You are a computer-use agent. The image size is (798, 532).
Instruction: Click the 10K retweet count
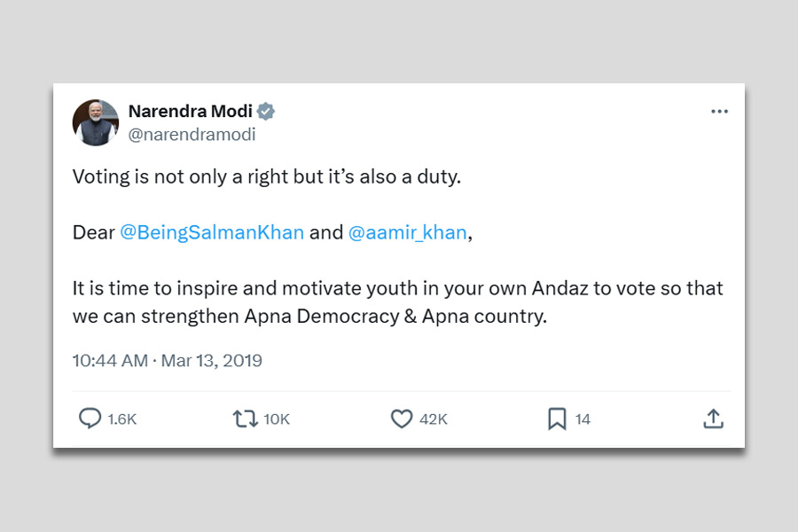(277, 419)
